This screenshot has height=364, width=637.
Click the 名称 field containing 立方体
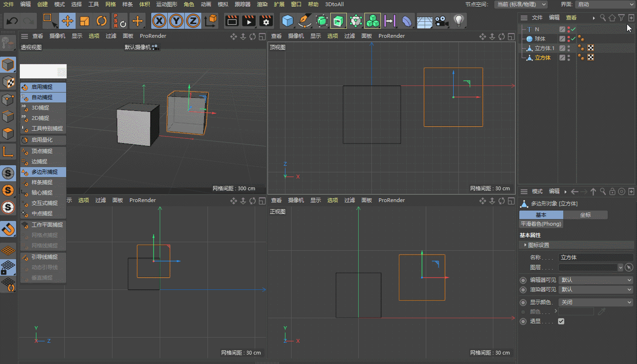(595, 258)
